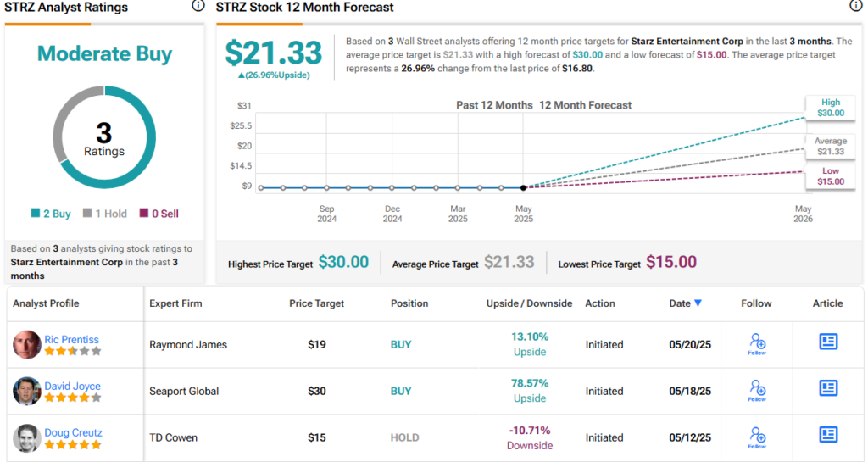Follow analyst Doug Creutz
This screenshot has height=462, width=868.
pyautogui.click(x=757, y=437)
